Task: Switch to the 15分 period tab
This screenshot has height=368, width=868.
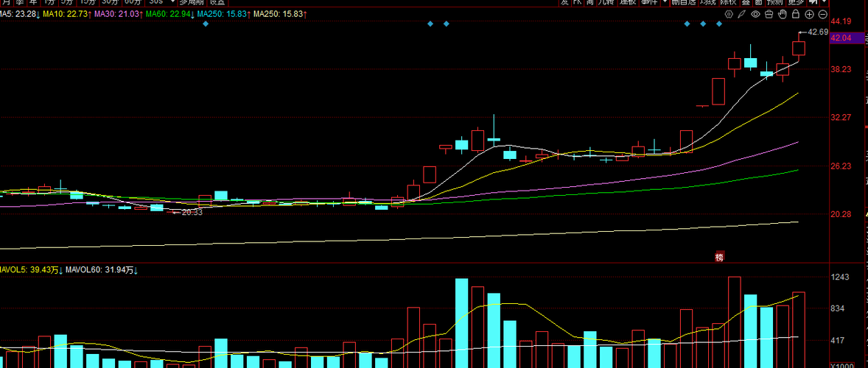Action: click(x=88, y=2)
